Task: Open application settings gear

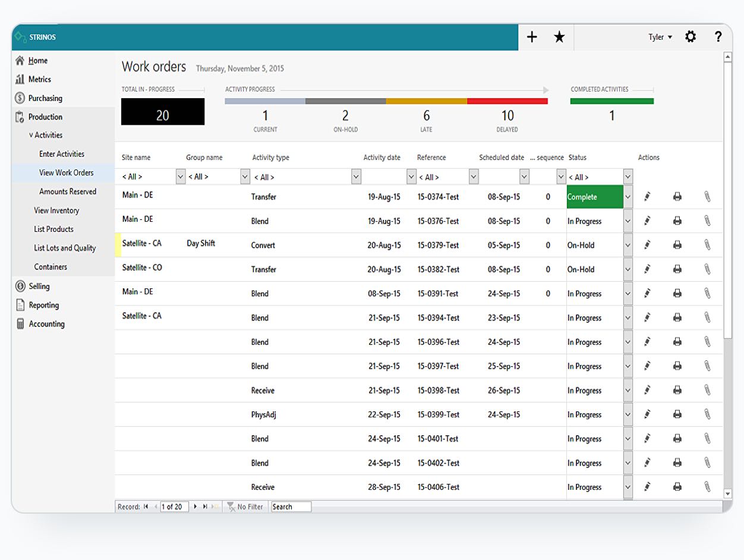Action: [691, 36]
